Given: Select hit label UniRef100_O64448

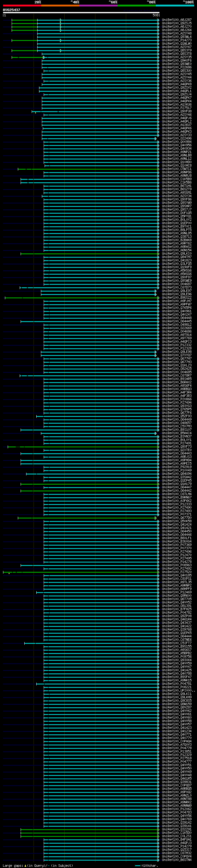Looking at the screenshot, I should pos(177,318).
